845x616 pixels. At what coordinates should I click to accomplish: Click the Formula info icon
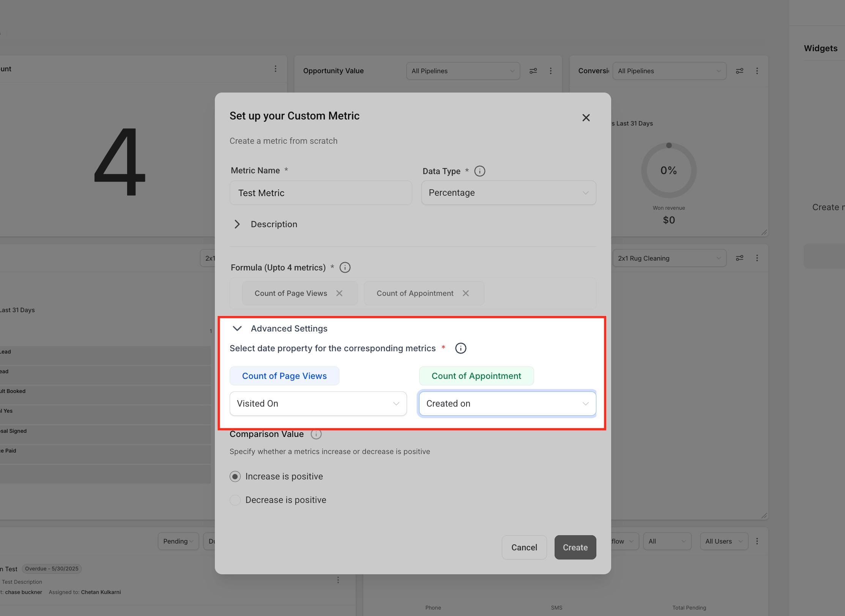[x=345, y=267]
